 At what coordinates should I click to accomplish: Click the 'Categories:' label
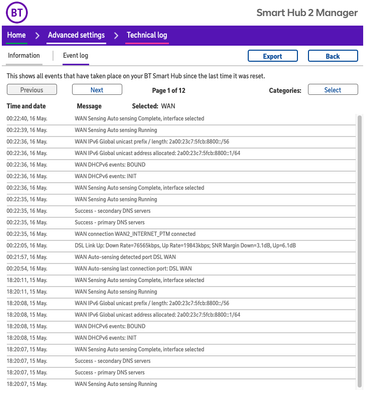click(x=285, y=90)
